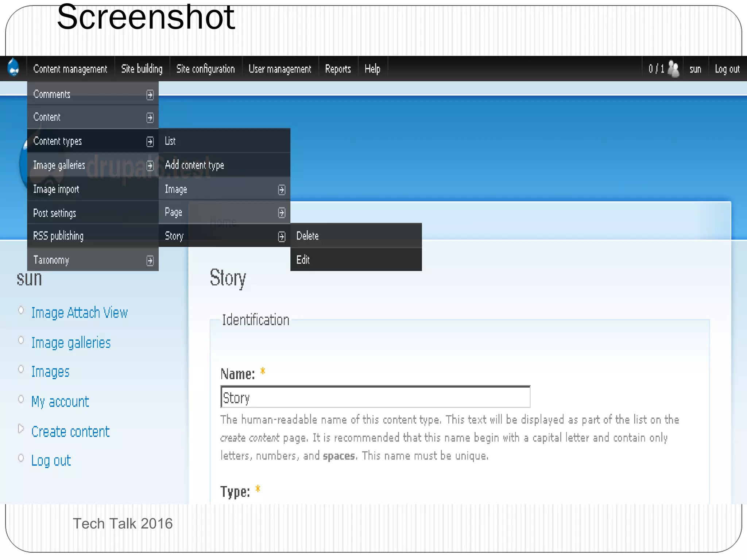Open the Image Attach View sidebar link
The height and width of the screenshot is (560, 747).
tap(80, 313)
